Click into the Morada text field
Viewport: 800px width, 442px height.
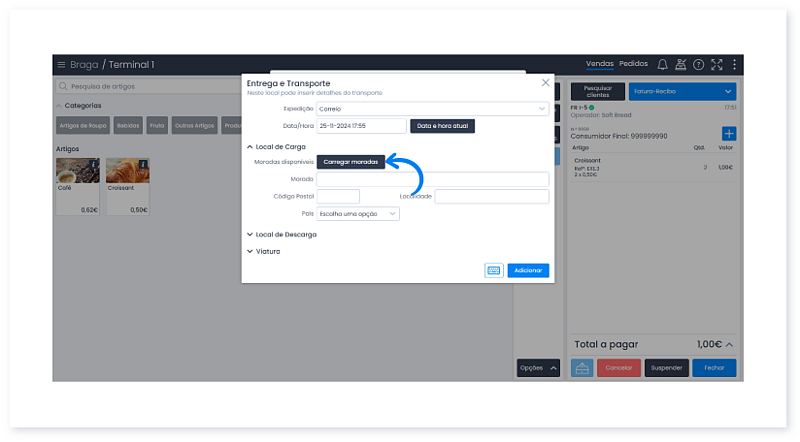click(x=432, y=180)
